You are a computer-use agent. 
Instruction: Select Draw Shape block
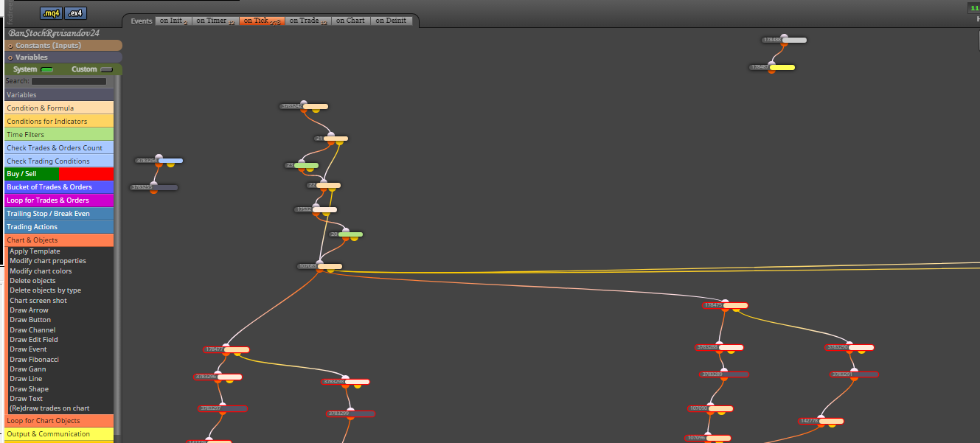[29, 389]
